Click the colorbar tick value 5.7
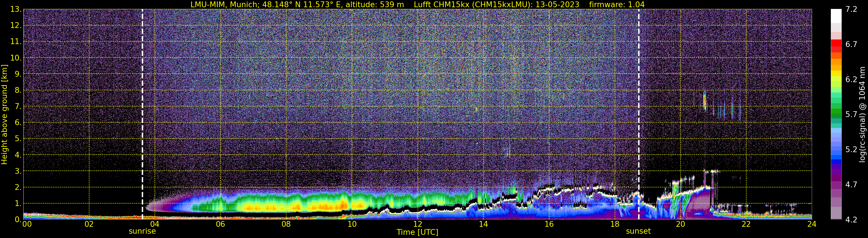 (851, 115)
